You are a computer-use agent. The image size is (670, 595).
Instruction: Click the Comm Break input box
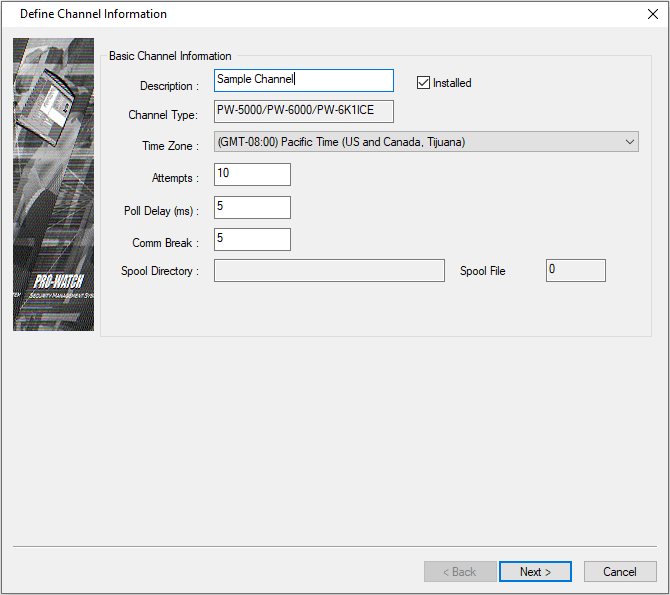click(x=252, y=239)
